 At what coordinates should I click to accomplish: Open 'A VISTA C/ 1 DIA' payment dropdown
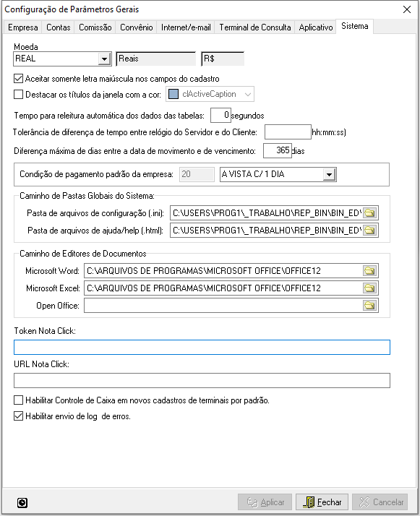click(329, 174)
